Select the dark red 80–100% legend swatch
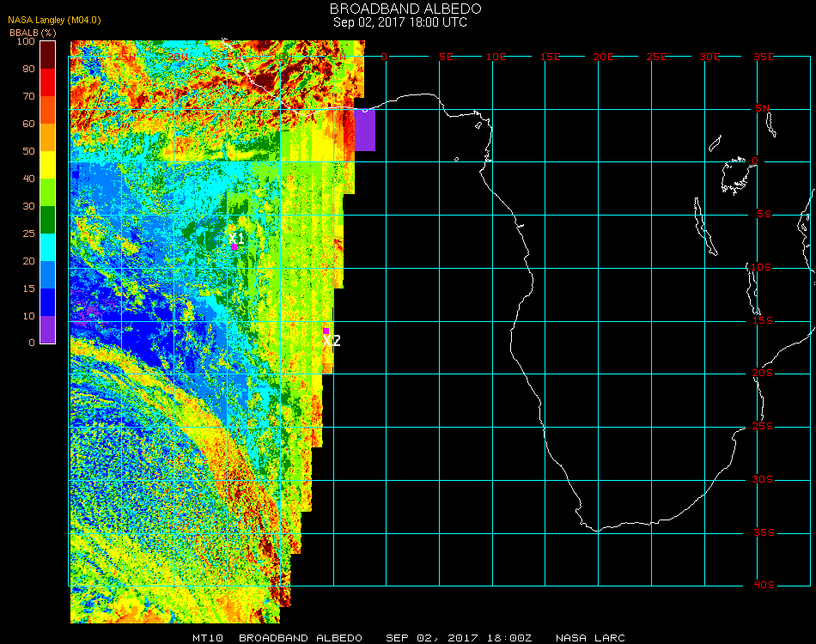 [x=48, y=55]
